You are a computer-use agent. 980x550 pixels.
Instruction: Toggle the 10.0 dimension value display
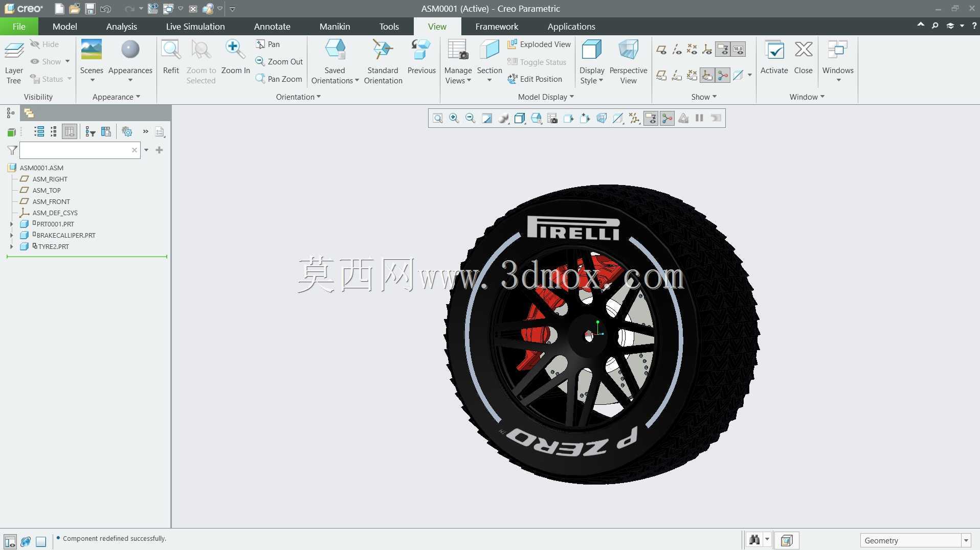[738, 50]
